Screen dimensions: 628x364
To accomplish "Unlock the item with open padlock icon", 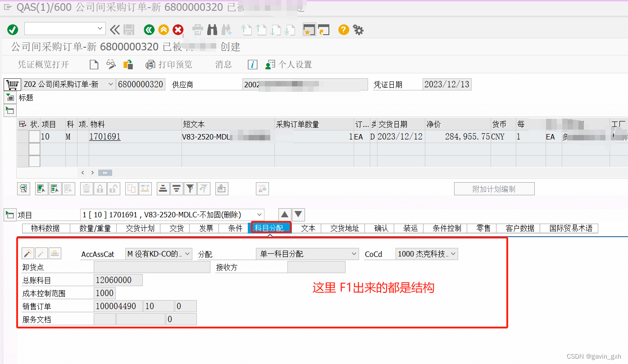I will [113, 189].
